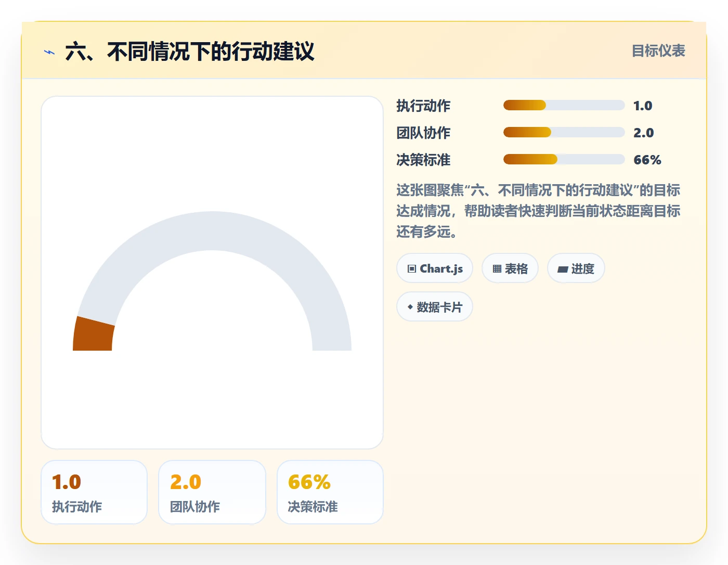728x565 pixels.
Task: Click the orange filled segment of the gauge
Action: 94,335
